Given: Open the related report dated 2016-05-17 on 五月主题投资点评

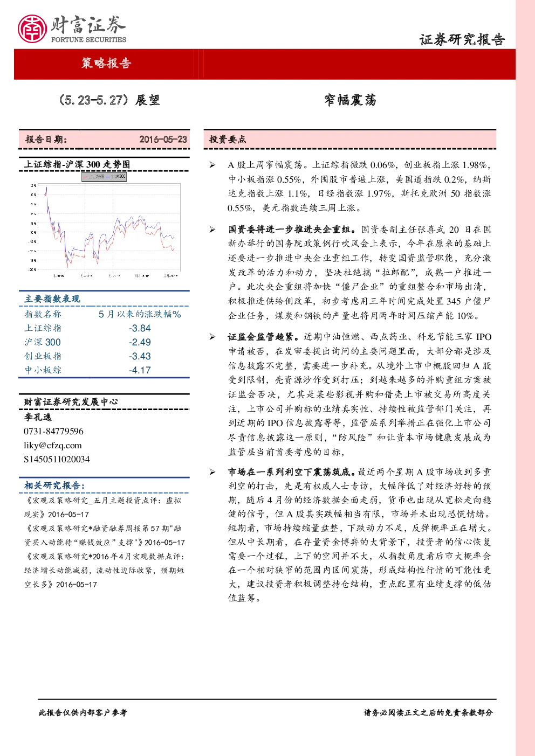Looking at the screenshot, I should click(x=103, y=507).
